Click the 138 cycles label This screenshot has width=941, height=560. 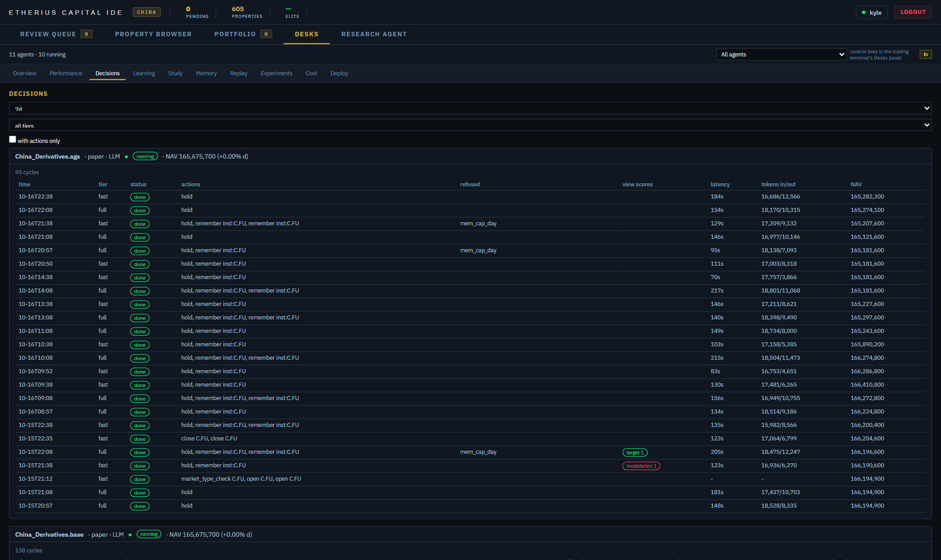point(29,551)
